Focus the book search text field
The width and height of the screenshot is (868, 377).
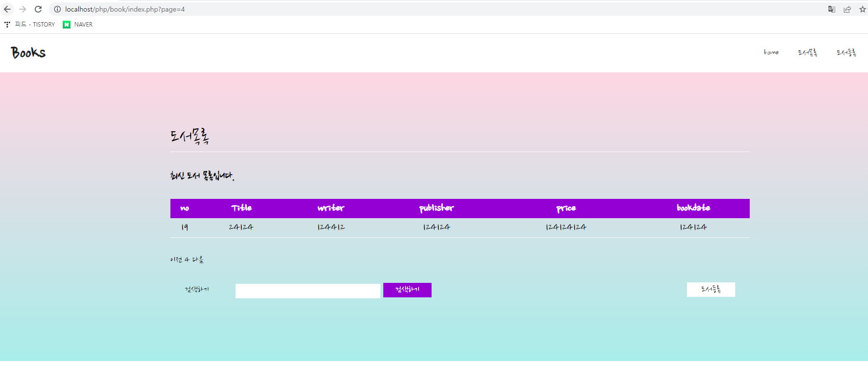(308, 291)
